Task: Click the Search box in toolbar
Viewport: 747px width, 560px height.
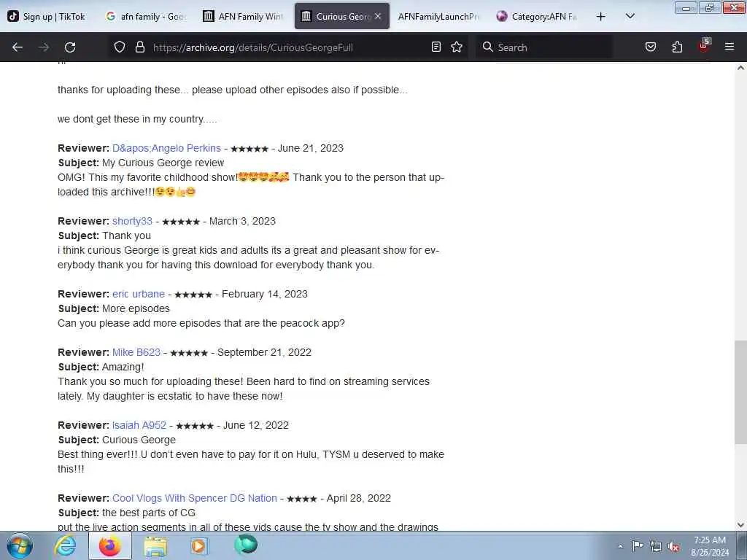Action: point(543,47)
